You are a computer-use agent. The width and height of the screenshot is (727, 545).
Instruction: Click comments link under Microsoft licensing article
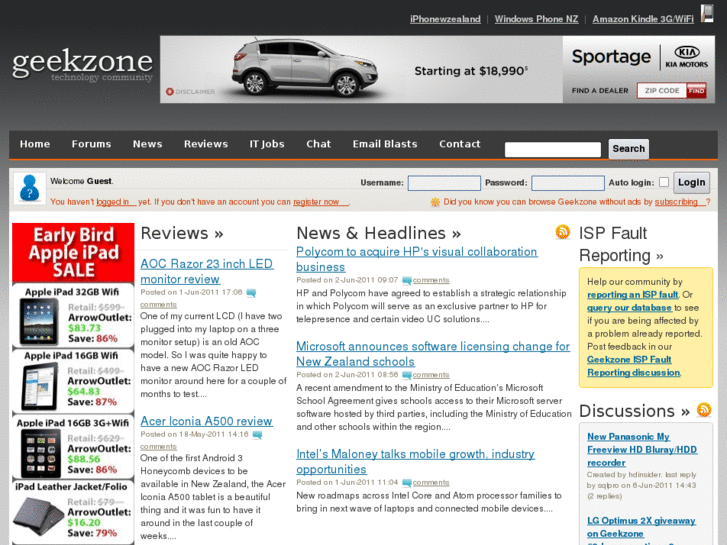coord(431,375)
